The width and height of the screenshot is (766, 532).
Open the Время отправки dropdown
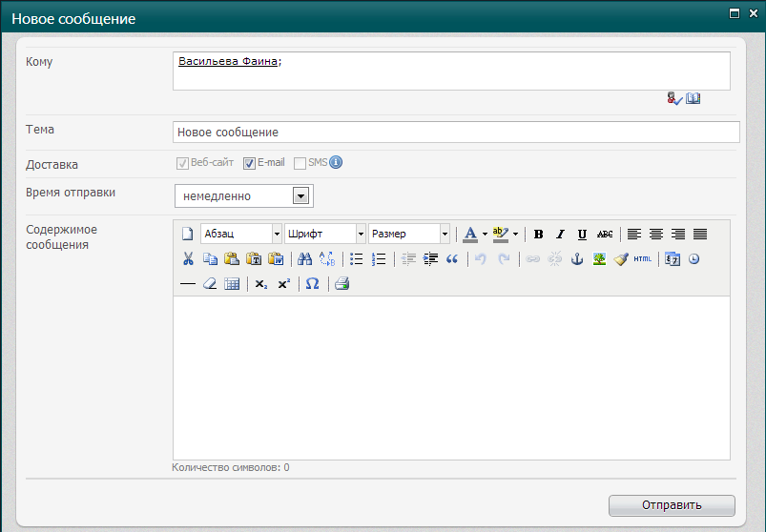[300, 196]
